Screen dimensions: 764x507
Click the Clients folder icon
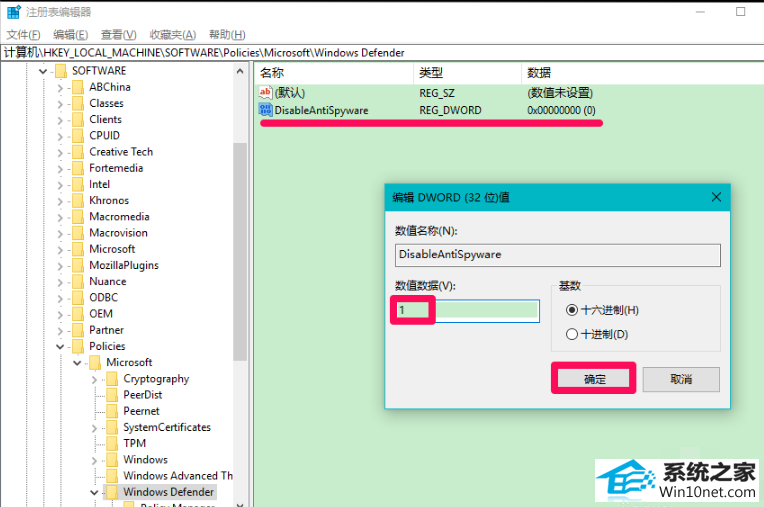(78, 119)
